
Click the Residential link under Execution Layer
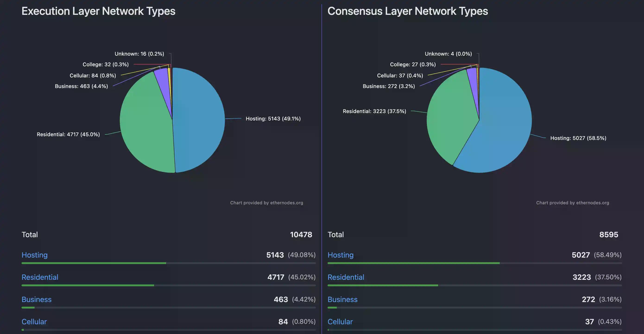(40, 277)
